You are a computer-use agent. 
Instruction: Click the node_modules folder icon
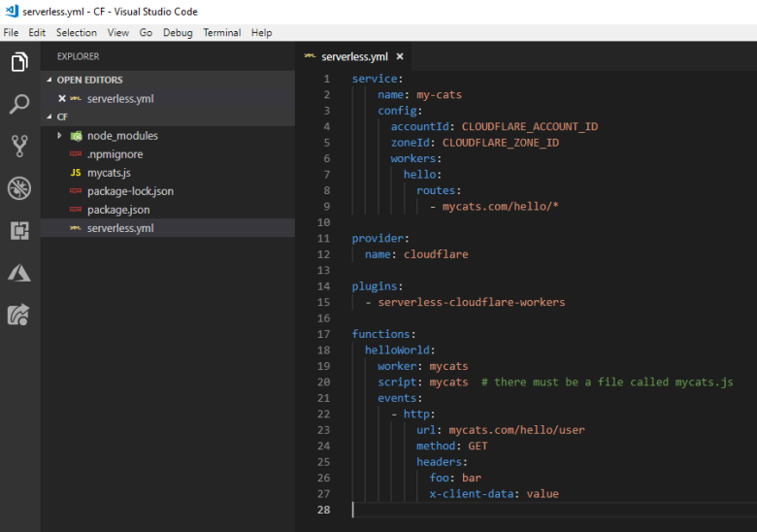(x=77, y=136)
